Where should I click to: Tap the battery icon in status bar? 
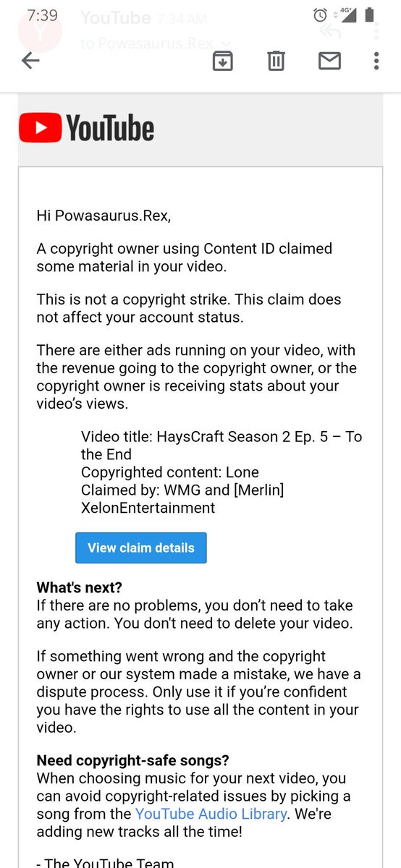click(x=371, y=14)
